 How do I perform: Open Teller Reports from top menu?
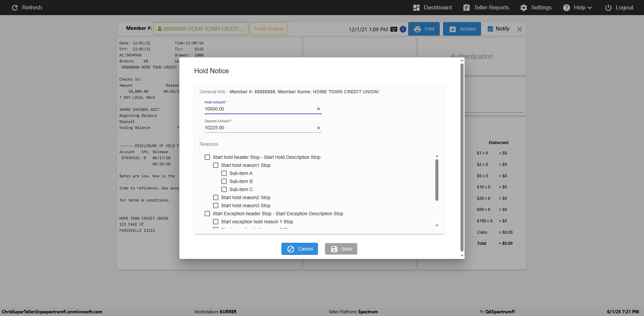click(486, 7)
